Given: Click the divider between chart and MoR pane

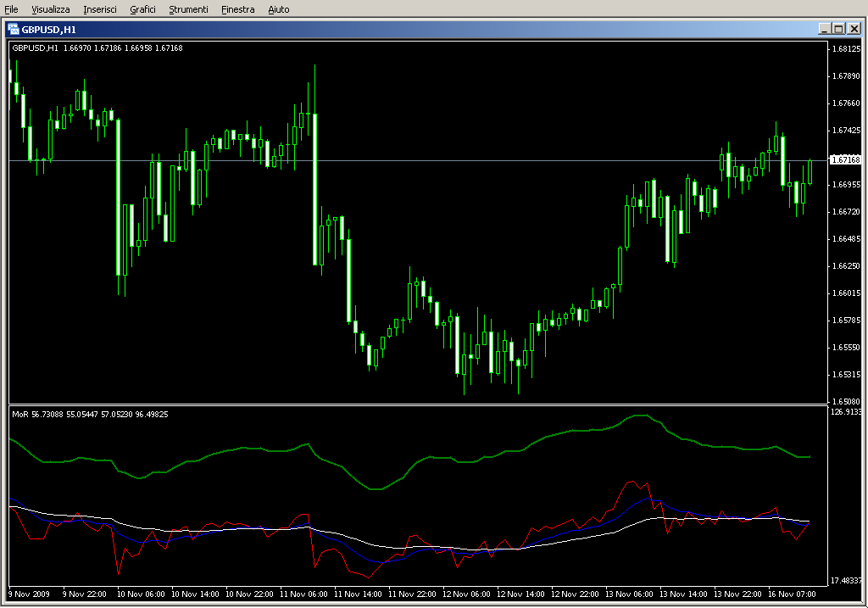Looking at the screenshot, I should point(415,404).
